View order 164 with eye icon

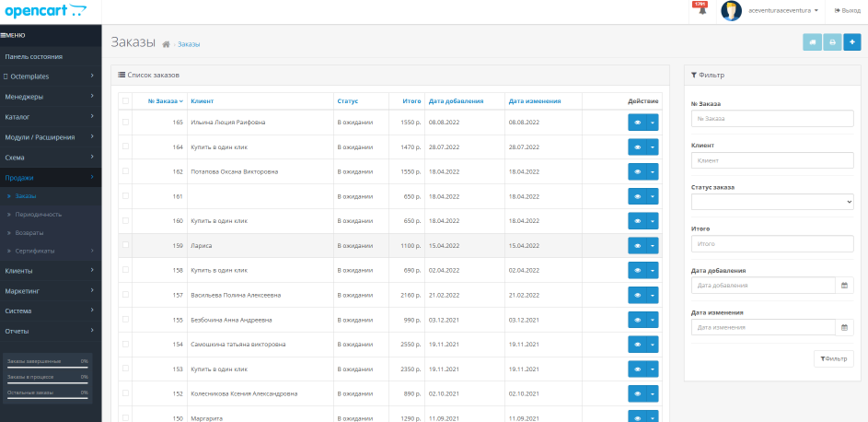point(637,147)
